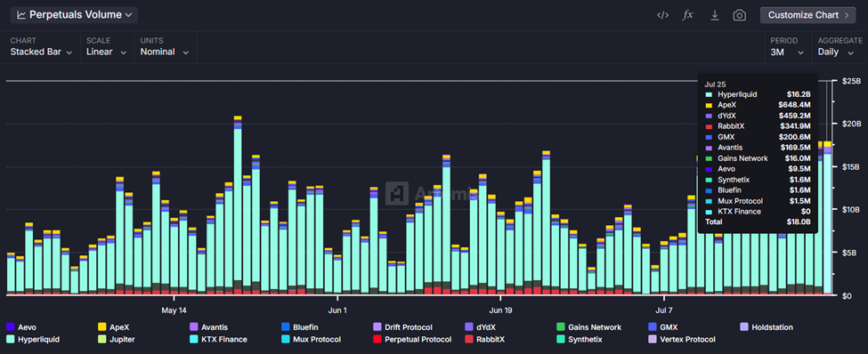868x354 pixels.
Task: Toggle Drift Protocol in the legend
Action: (x=403, y=327)
